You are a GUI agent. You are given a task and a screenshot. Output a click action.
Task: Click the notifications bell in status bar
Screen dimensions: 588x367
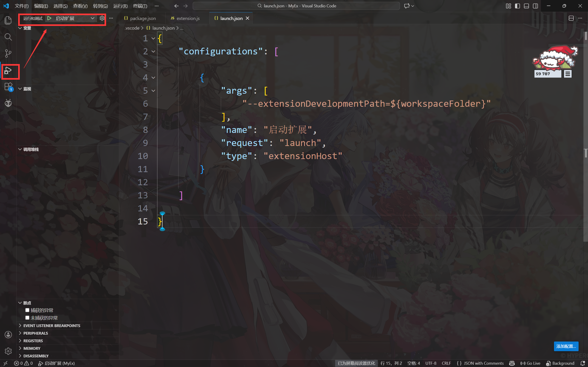pyautogui.click(x=582, y=363)
